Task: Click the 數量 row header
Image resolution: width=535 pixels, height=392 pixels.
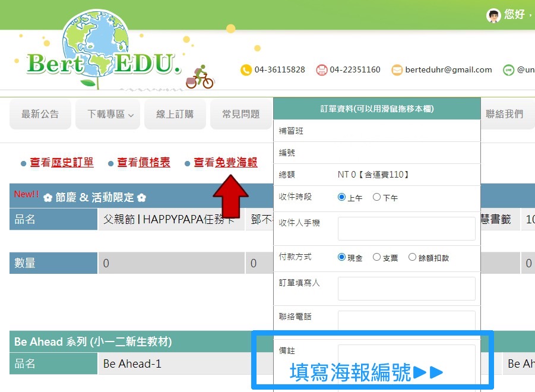Action: click(x=53, y=263)
